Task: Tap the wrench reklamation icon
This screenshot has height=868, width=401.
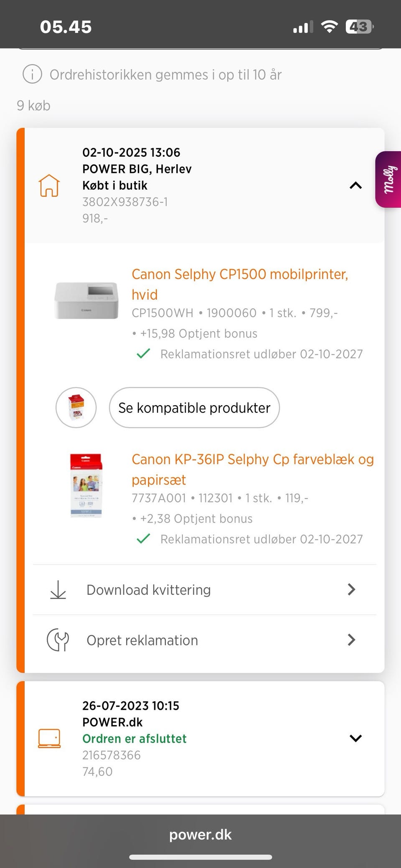Action: [x=58, y=640]
